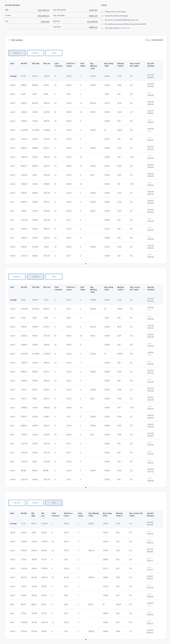Select Overview tab in the bottom section
The image size is (170, 644).
(x=17, y=503)
